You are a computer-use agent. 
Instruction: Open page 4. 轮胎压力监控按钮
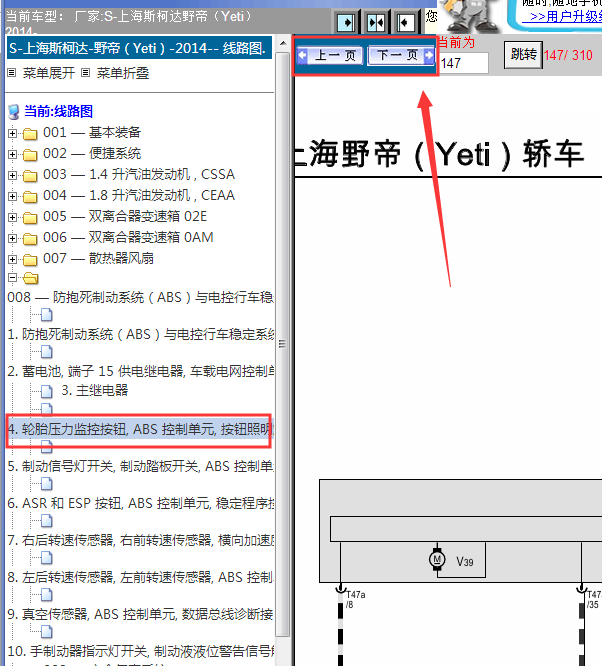click(x=141, y=429)
